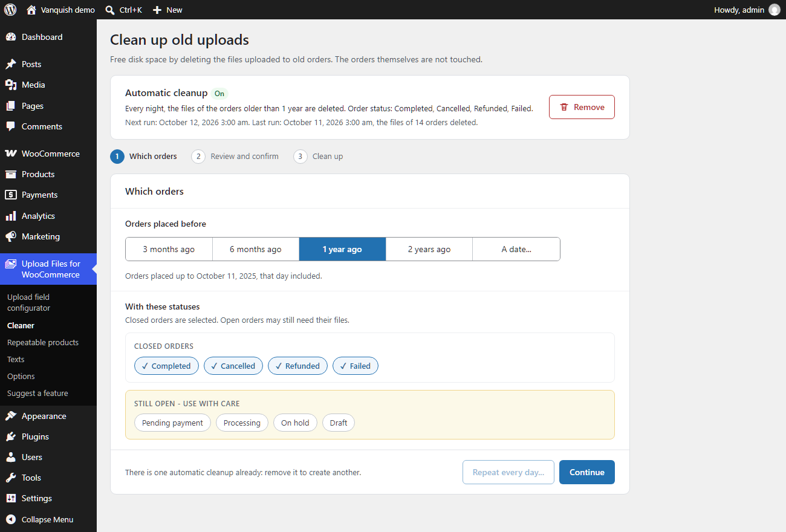Click the Tools wrench icon
786x532 pixels.
coord(11,478)
